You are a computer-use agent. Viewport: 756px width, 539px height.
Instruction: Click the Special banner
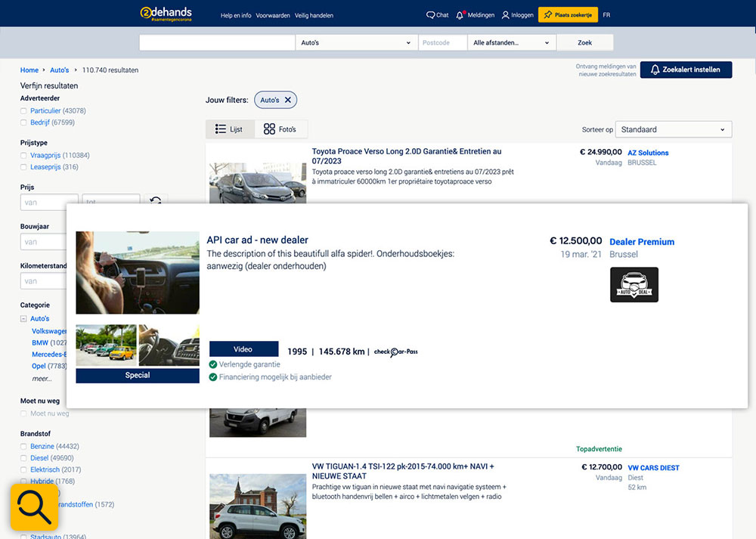(138, 376)
